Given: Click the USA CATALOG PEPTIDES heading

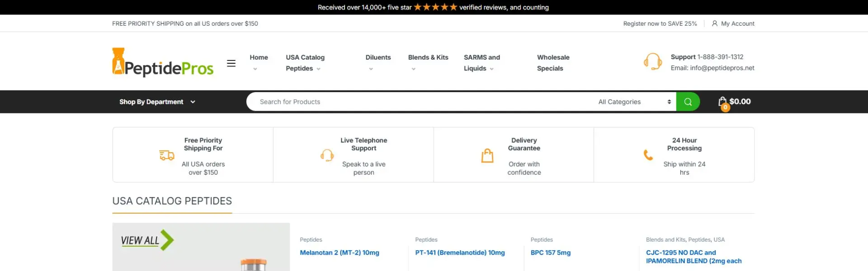Looking at the screenshot, I should pos(172,201).
